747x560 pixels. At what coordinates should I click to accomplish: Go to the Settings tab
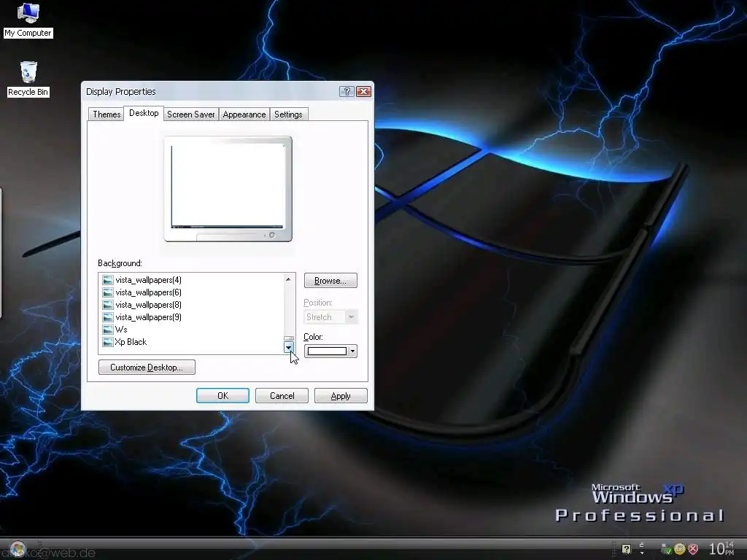tap(288, 114)
